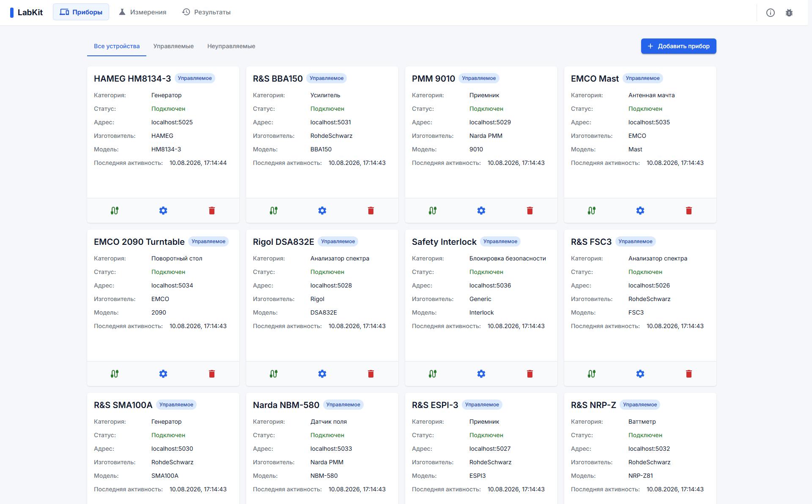Delete the Safety Interlock device
The width and height of the screenshot is (812, 504).
[x=530, y=374]
